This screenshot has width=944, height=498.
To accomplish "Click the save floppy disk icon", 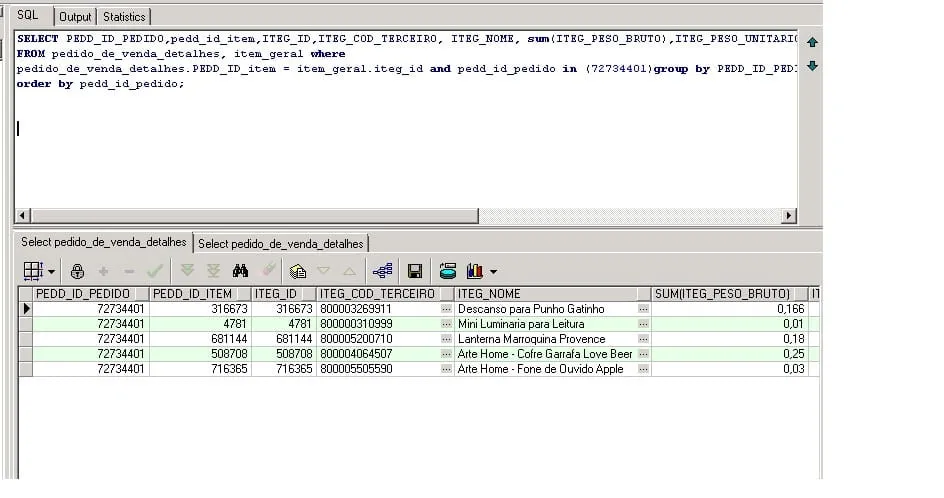I will (x=415, y=271).
